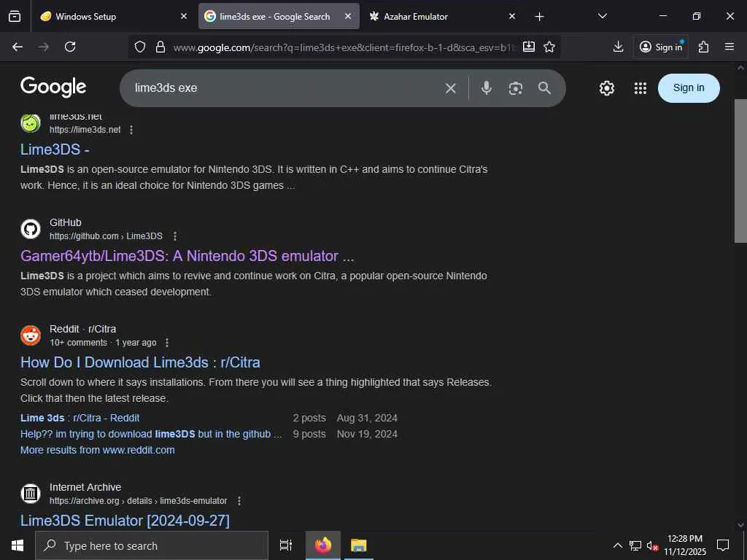The height and width of the screenshot is (560, 747).
Task: Start search by voice microphone
Action: (x=487, y=88)
